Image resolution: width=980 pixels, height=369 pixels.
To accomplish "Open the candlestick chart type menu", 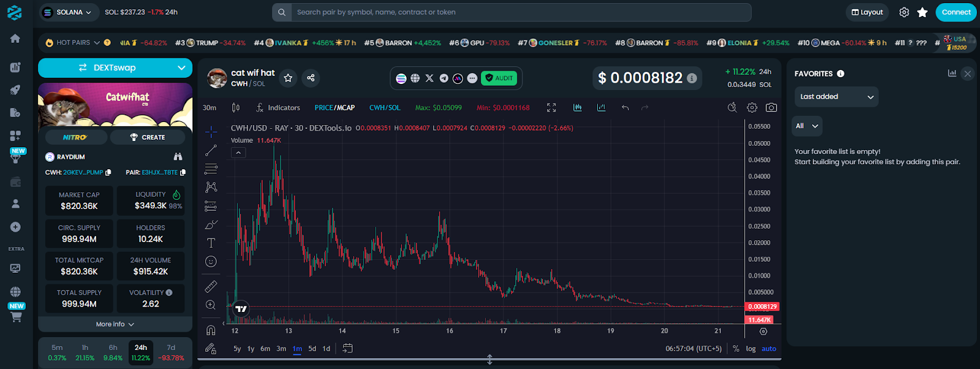I will click(x=236, y=108).
